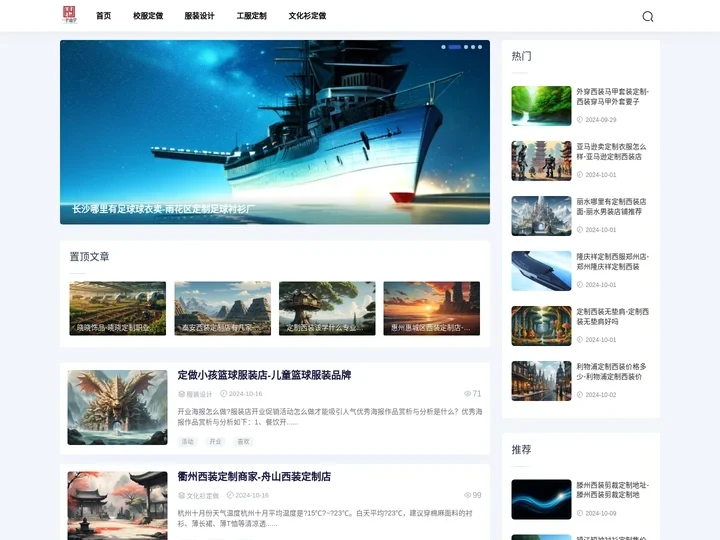Click the 喜欢 tag
This screenshot has height=540, width=720.
pyautogui.click(x=243, y=442)
